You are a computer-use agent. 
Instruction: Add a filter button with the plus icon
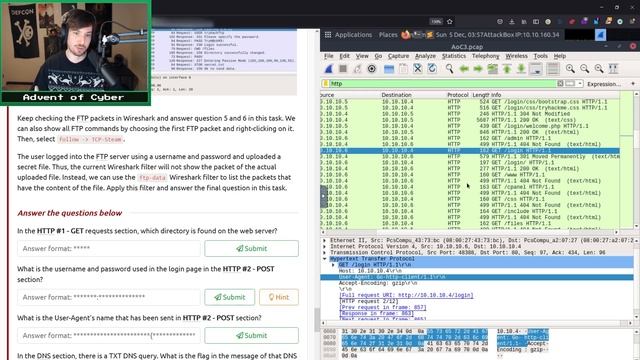(x=633, y=84)
